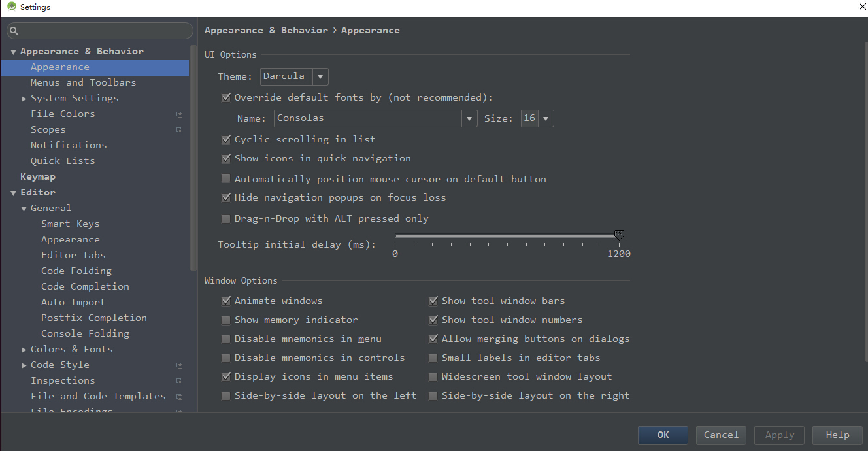Viewport: 868px width, 451px height.
Task: Click the OK button
Action: (663, 435)
